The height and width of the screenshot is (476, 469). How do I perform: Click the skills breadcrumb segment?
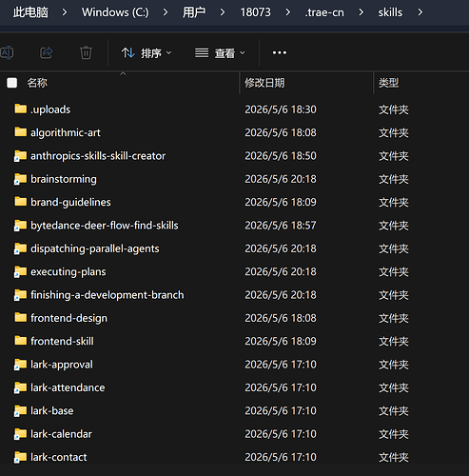pyautogui.click(x=390, y=12)
